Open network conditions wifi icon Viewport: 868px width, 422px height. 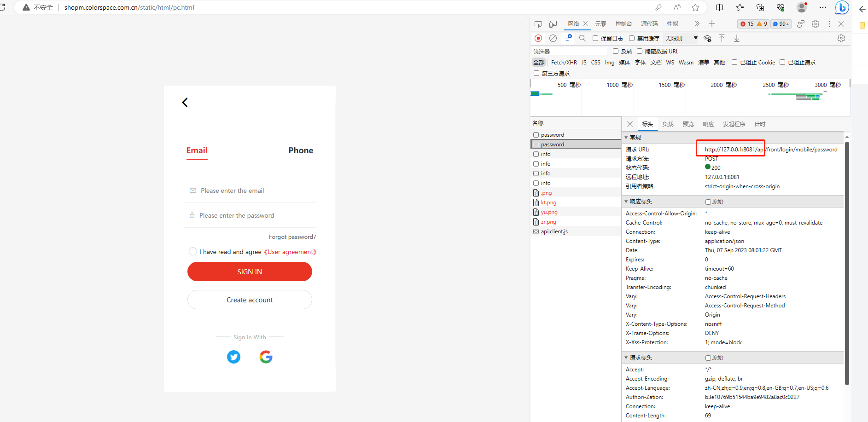click(x=708, y=38)
